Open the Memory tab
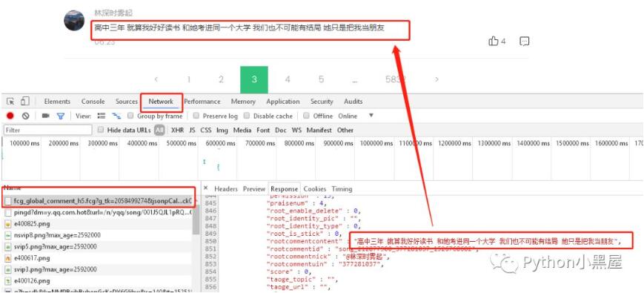This screenshot has height=293, width=644. [x=243, y=102]
